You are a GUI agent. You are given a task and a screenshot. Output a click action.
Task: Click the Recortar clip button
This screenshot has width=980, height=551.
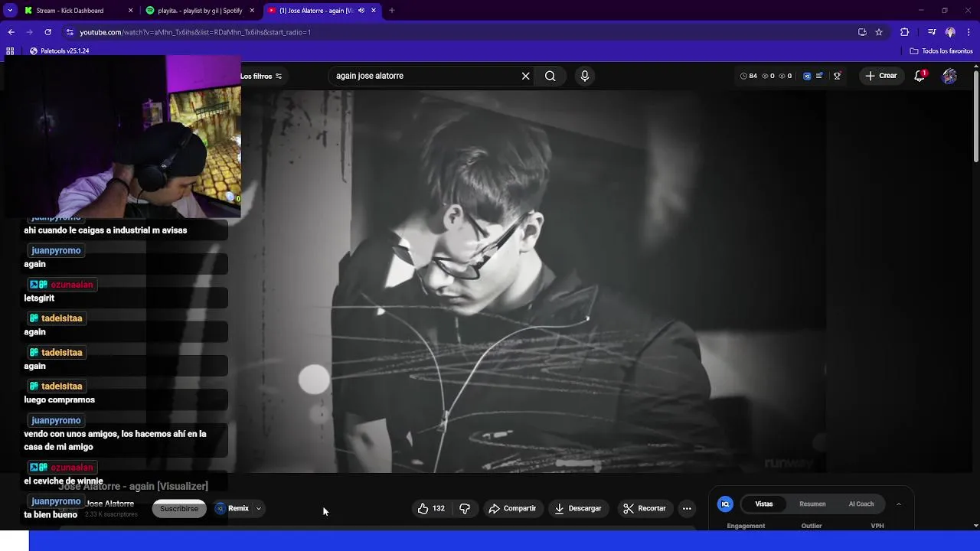pyautogui.click(x=645, y=508)
